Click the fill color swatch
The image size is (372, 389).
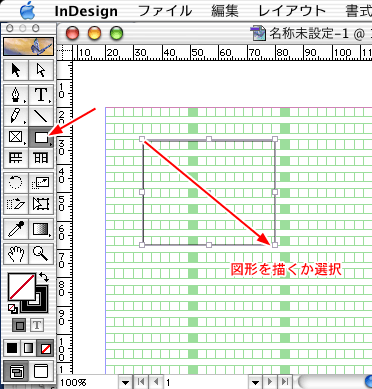point(21,286)
